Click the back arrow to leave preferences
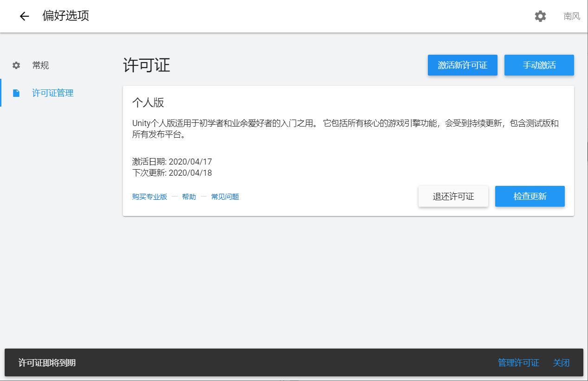588x381 pixels. point(24,16)
